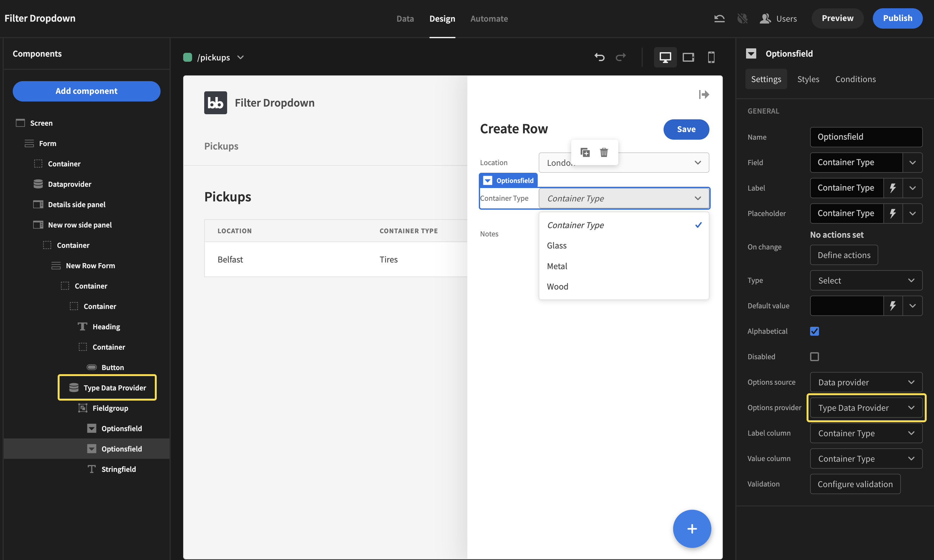Switch to tablet preview mode
Screen dimensions: 934x560
coord(688,57)
